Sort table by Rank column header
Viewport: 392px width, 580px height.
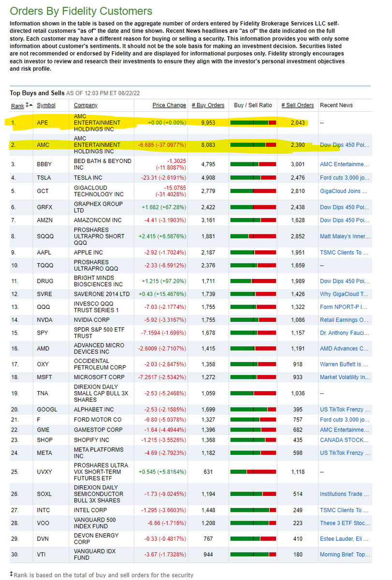(x=16, y=105)
